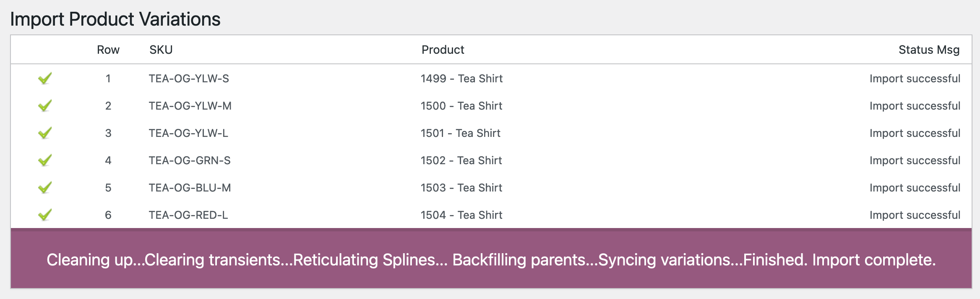Click the Import Product Variations heading
The height and width of the screenshot is (299, 980).
pyautogui.click(x=115, y=18)
